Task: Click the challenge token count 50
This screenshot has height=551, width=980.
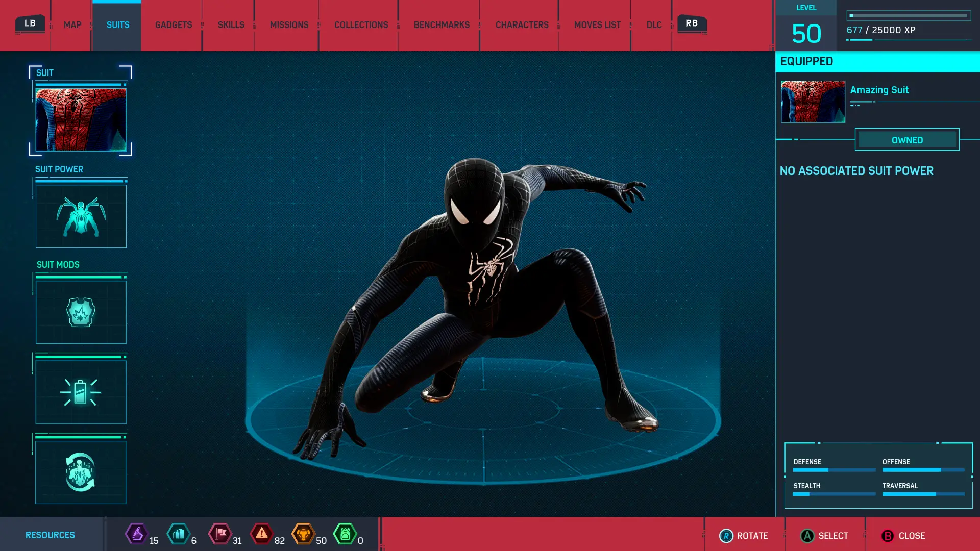Action: 321,541
